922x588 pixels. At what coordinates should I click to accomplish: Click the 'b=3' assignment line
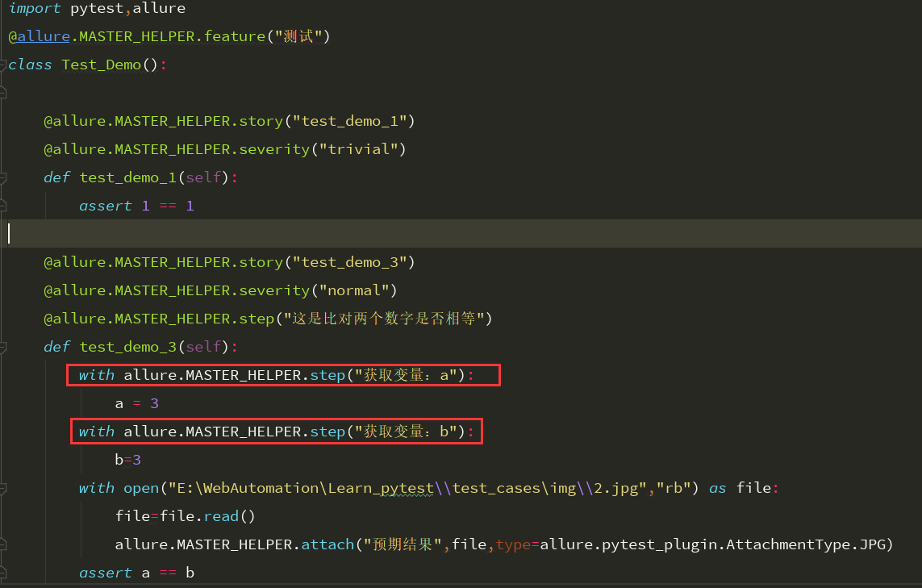(x=127, y=460)
